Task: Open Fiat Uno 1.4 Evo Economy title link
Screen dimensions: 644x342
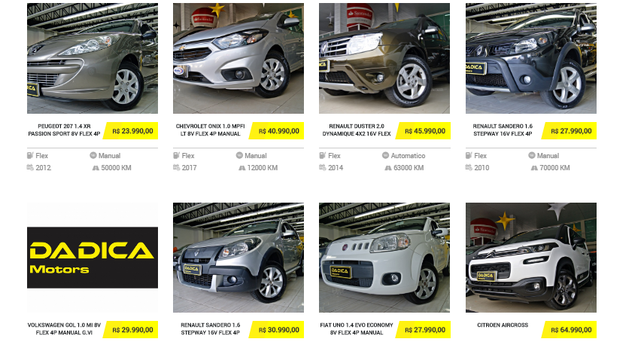Action: click(x=357, y=329)
